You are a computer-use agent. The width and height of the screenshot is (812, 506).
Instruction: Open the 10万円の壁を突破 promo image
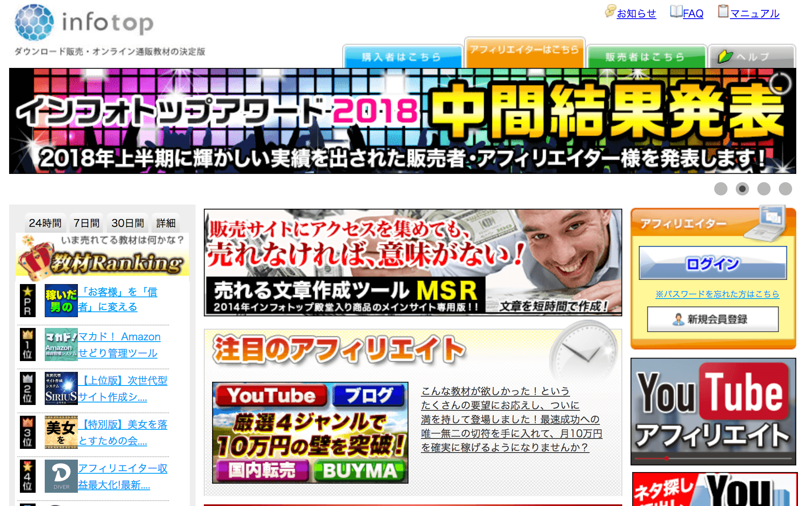click(310, 433)
